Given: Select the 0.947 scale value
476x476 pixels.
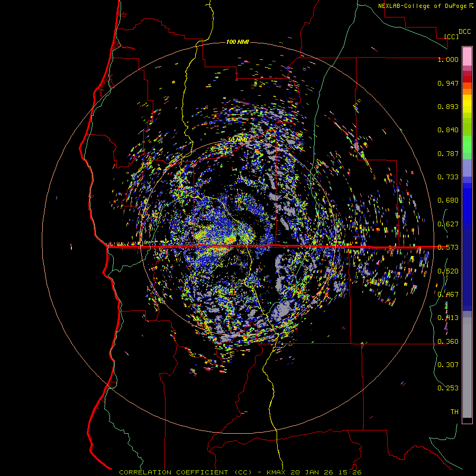Looking at the screenshot, I should click(448, 83).
